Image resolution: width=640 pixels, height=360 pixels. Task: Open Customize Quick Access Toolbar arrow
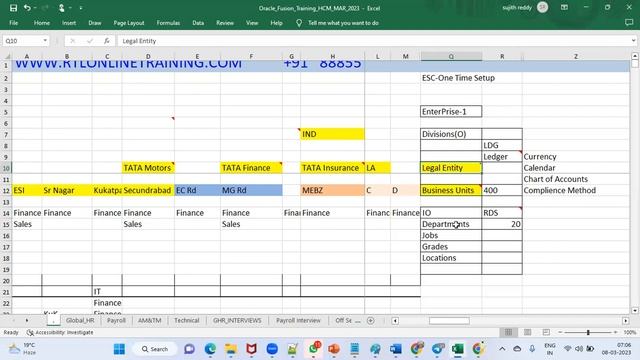click(x=81, y=8)
